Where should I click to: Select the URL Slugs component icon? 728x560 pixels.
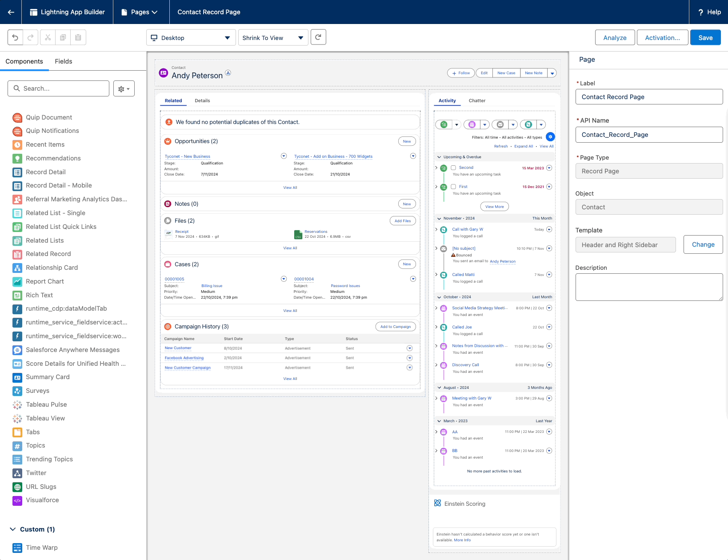coord(17,487)
